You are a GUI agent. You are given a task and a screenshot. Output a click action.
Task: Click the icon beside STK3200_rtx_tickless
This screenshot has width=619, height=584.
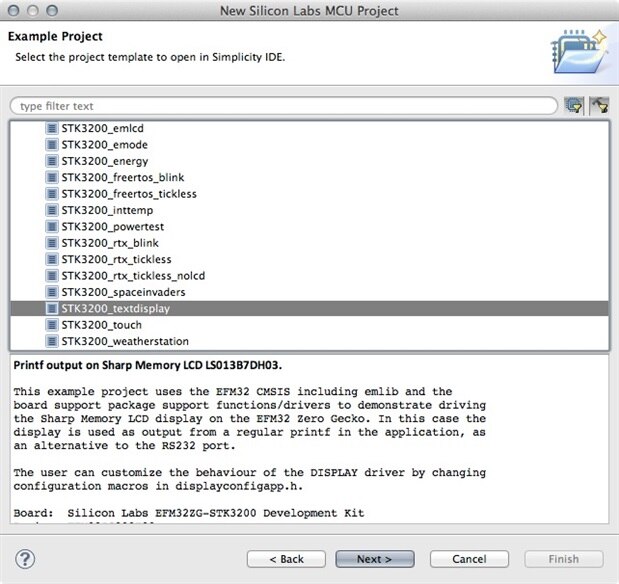click(x=51, y=259)
